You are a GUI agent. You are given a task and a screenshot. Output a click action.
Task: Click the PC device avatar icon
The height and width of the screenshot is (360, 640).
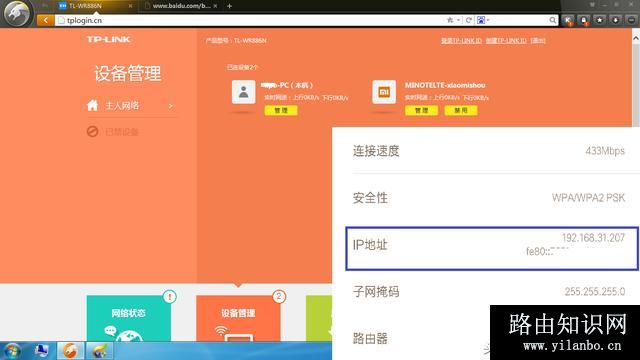tap(244, 92)
